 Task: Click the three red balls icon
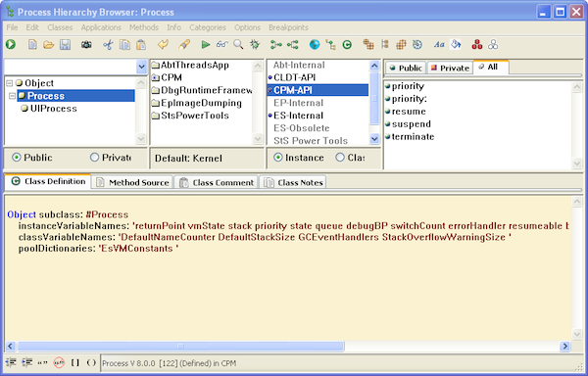pos(477,45)
